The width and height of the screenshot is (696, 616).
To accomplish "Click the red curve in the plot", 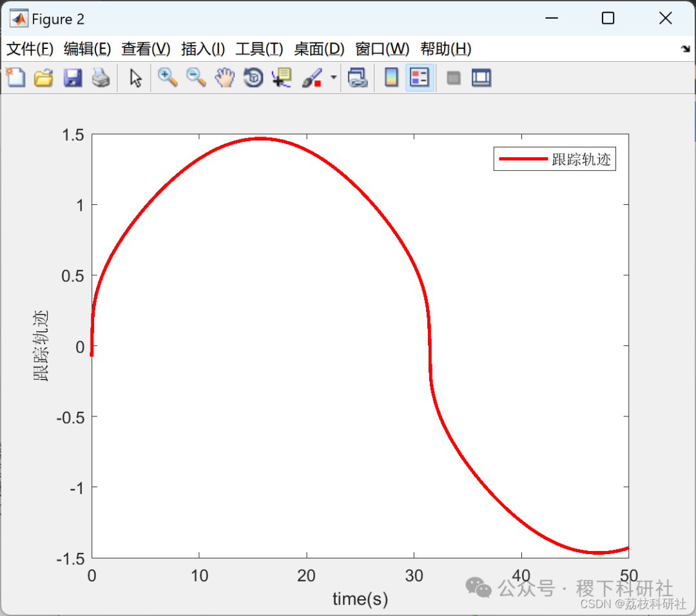I will click(x=260, y=139).
